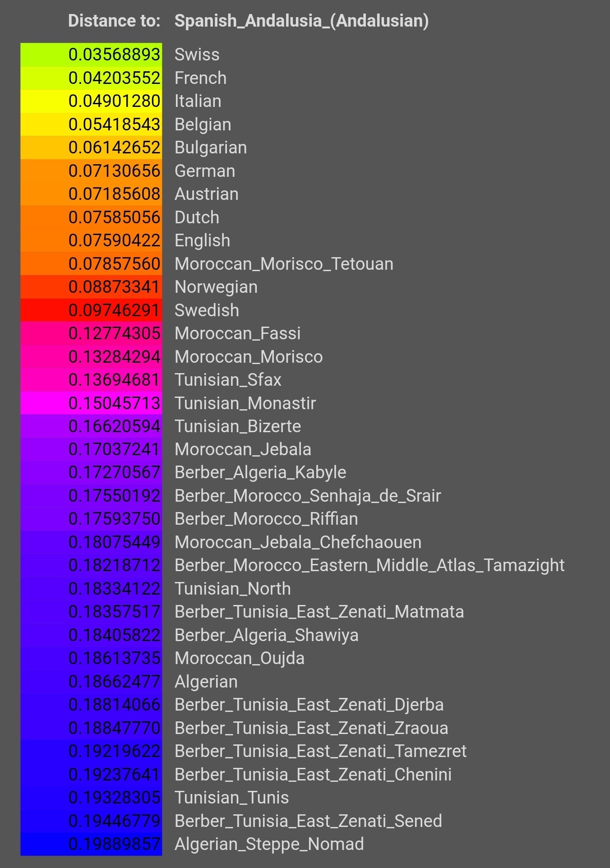The height and width of the screenshot is (868, 610).
Task: Click the 0.13284294 Moroccan_Morisco distance value
Action: coord(114,357)
